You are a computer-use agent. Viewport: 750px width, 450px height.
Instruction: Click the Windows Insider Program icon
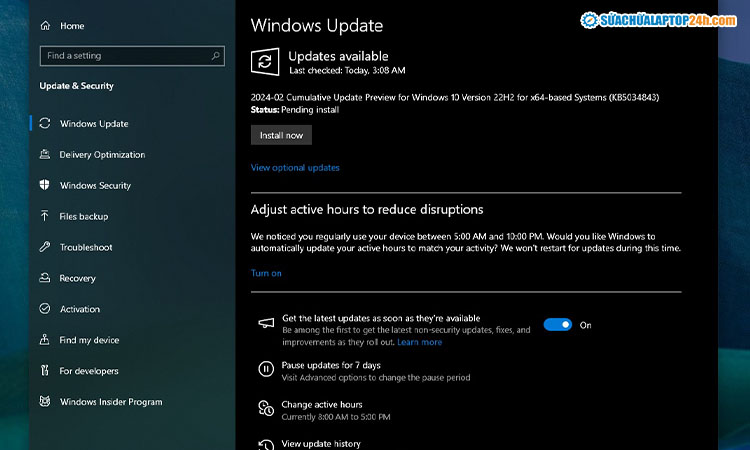[x=45, y=402]
